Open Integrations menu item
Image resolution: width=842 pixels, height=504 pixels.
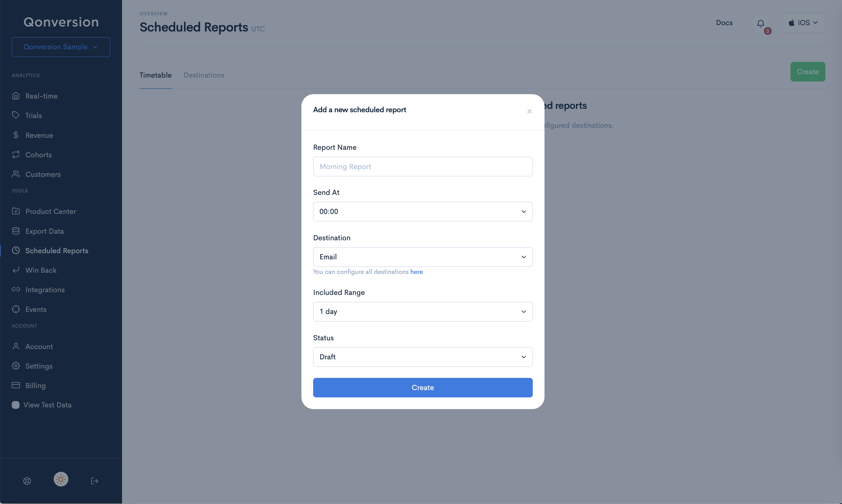[45, 290]
